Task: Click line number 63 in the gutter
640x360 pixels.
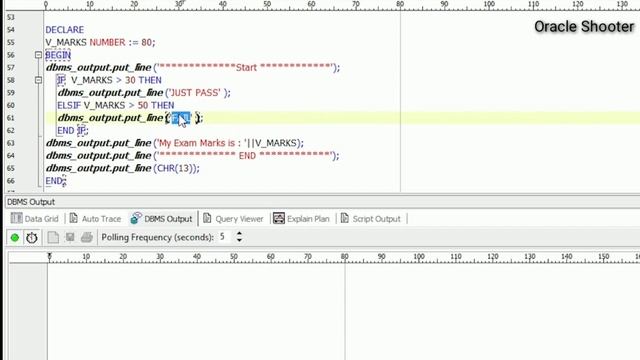Action: click(x=11, y=143)
